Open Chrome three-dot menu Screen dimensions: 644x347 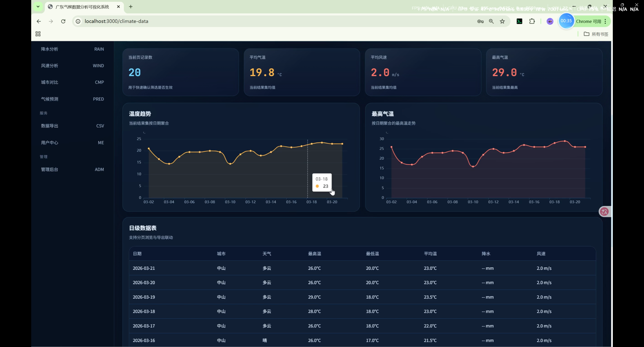(605, 21)
